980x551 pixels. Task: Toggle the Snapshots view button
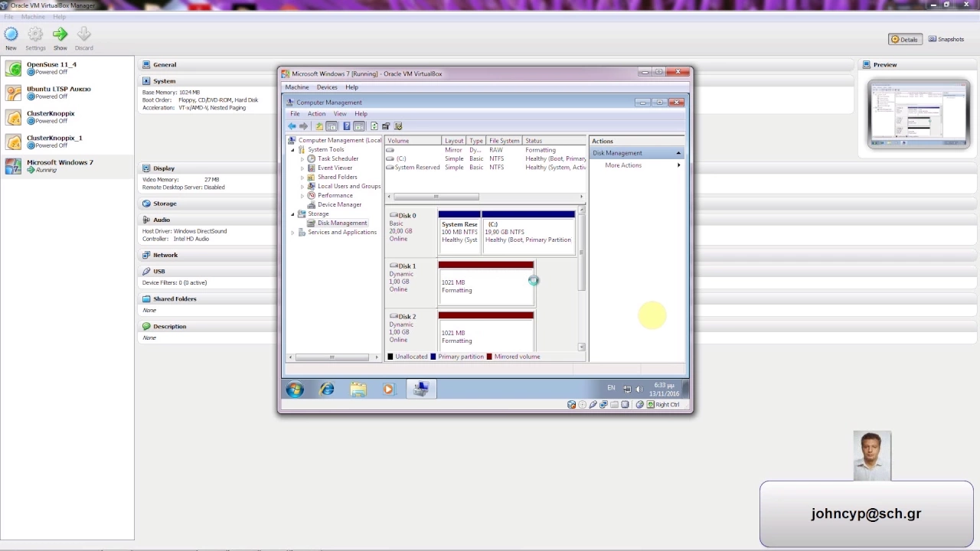(946, 39)
